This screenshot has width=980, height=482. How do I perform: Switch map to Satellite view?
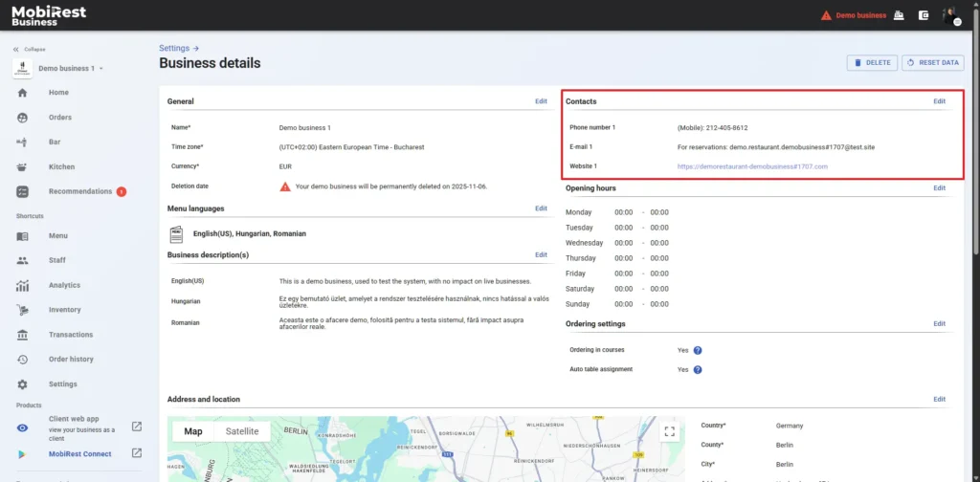(x=242, y=431)
